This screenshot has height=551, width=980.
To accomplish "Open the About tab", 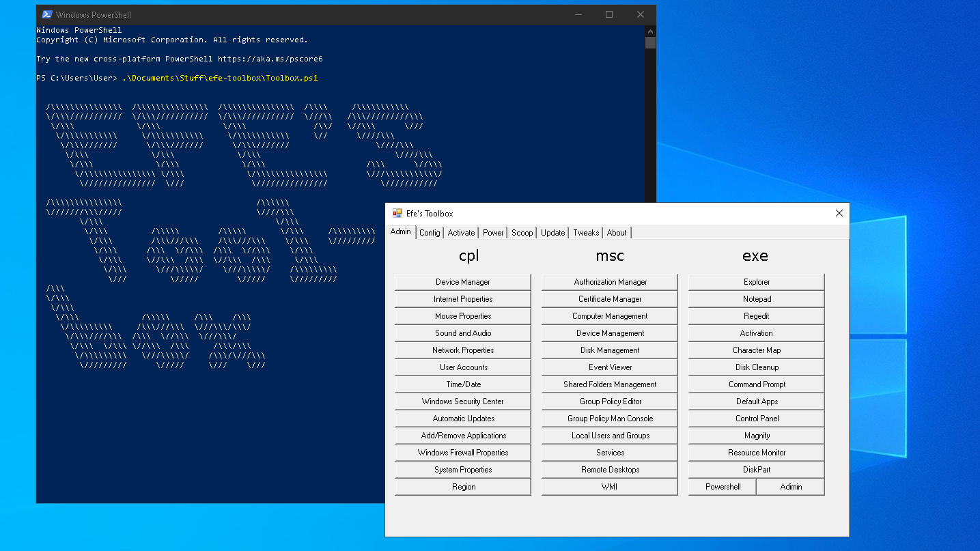I will [617, 233].
